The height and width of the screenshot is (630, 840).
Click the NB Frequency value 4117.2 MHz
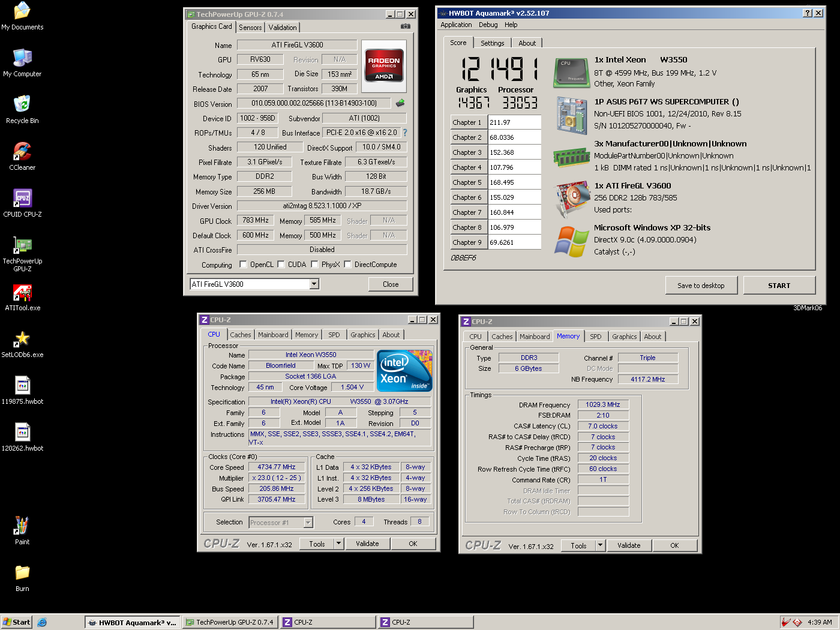coord(648,379)
